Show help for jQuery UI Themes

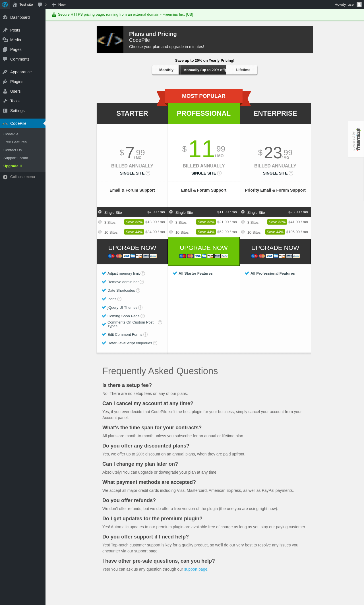point(140,308)
